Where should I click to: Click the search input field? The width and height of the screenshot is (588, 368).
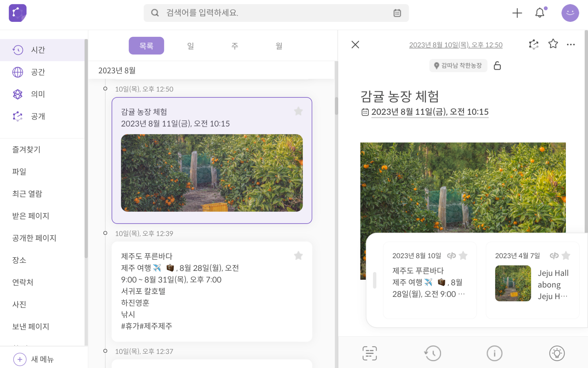(276, 13)
